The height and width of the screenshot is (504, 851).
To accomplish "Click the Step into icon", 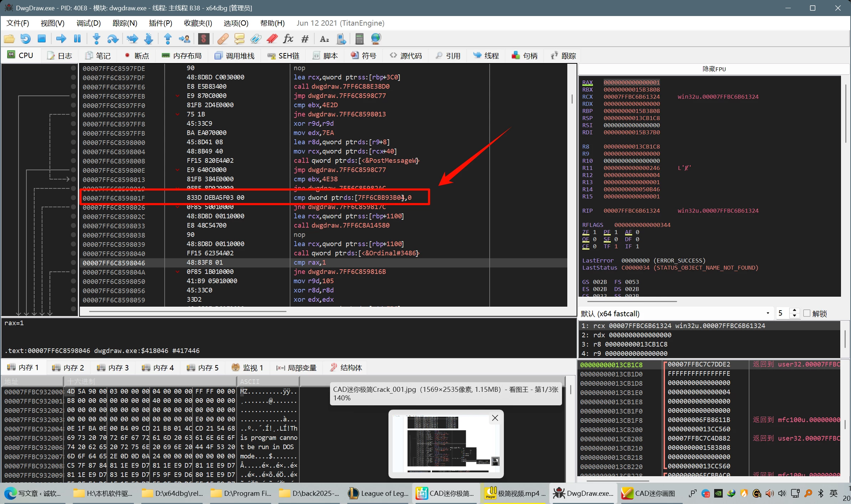I will coord(96,38).
